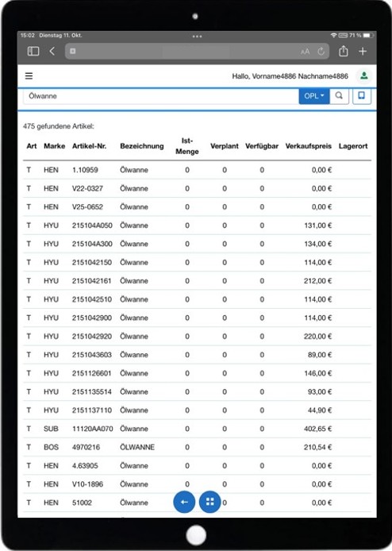
Task: Select article number 2151042150
Action: coord(92,263)
